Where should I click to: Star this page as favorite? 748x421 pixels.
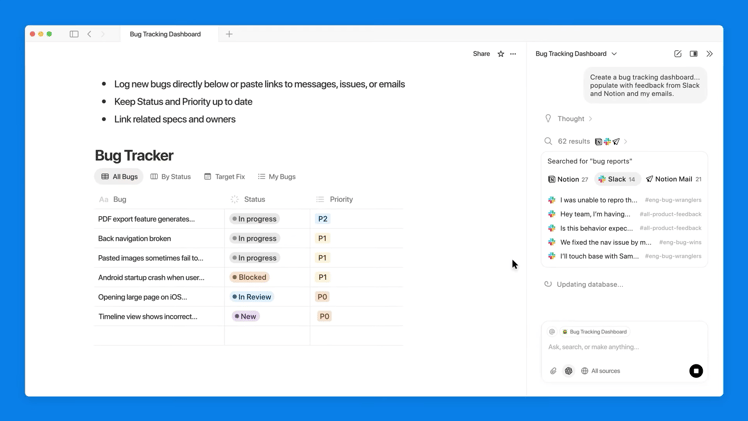point(500,54)
